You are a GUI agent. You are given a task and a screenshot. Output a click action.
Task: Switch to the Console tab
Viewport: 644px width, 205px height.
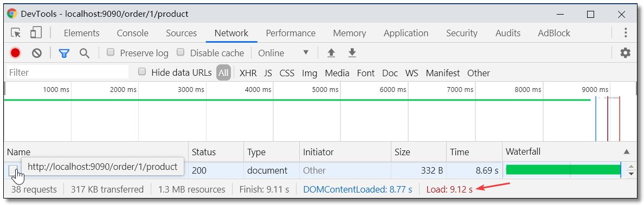(x=133, y=33)
